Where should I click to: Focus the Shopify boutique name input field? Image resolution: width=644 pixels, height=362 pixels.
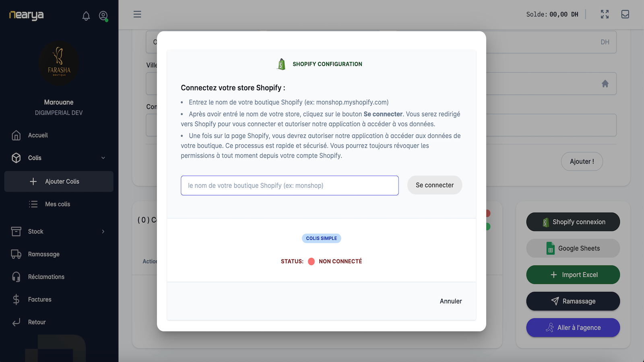pyautogui.click(x=290, y=185)
